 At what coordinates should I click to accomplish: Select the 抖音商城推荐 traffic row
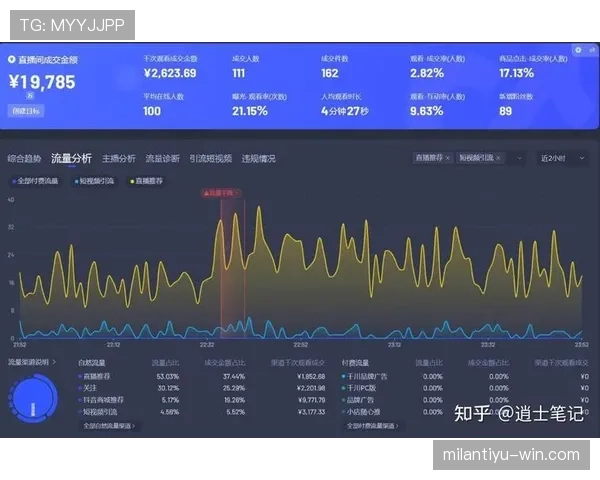point(202,400)
